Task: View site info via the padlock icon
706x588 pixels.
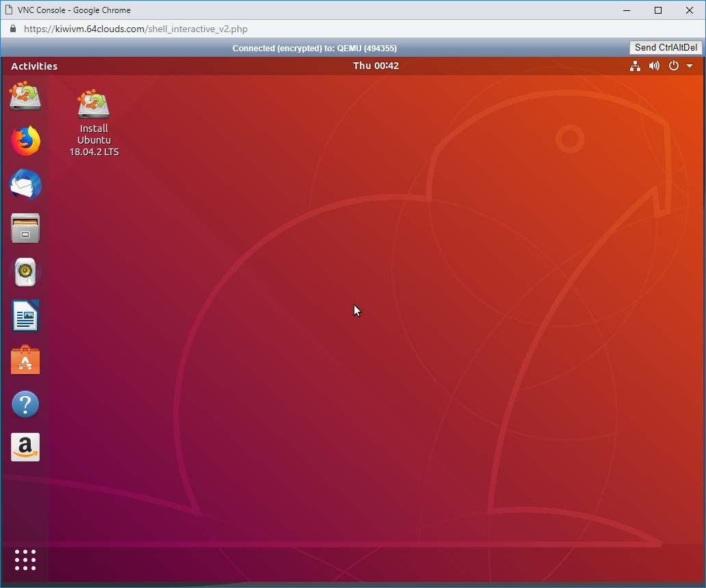Action: pos(12,29)
